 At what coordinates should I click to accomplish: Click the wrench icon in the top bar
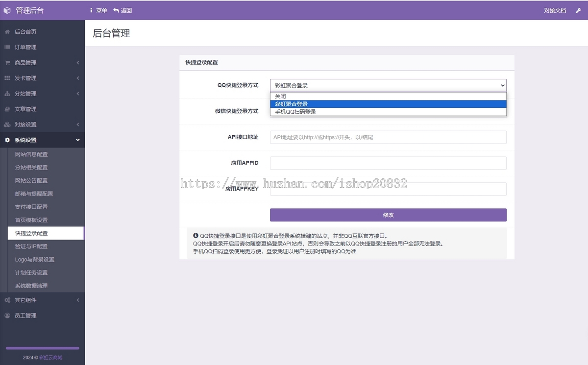pos(578,10)
